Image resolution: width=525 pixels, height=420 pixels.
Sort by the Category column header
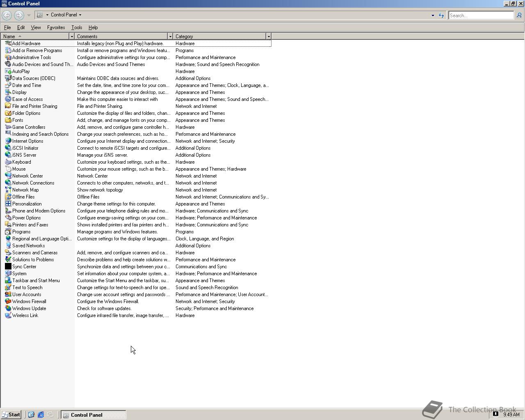(x=220, y=37)
